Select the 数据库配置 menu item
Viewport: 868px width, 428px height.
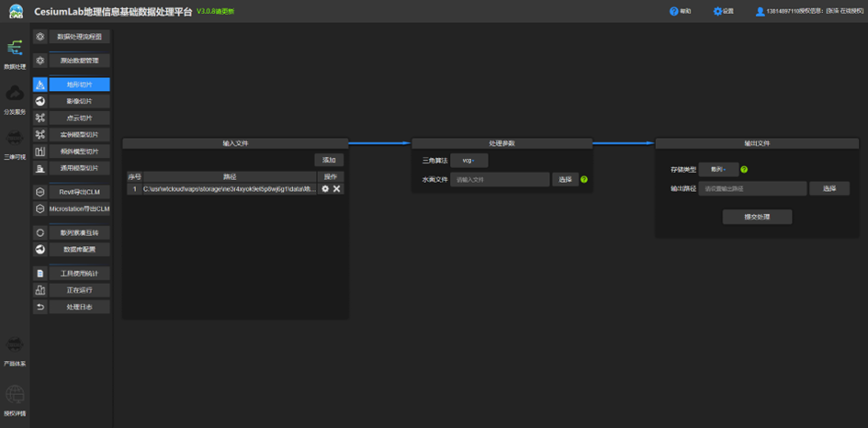pyautogui.click(x=80, y=249)
